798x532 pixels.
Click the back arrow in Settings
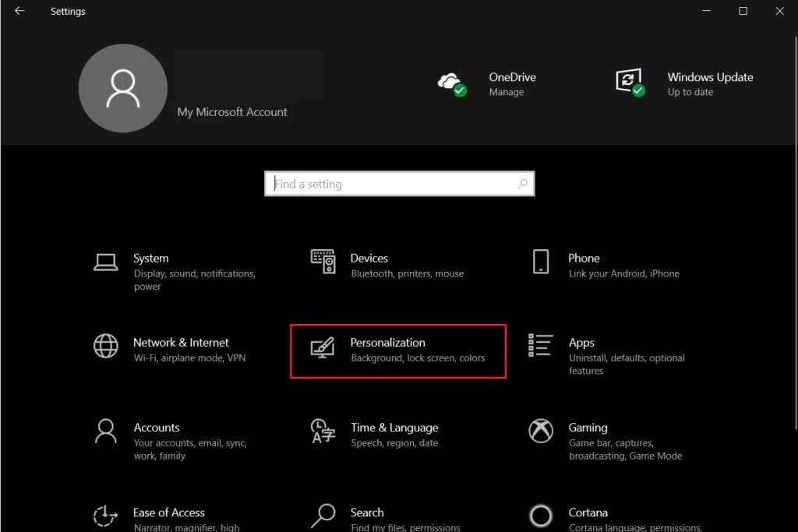coord(19,11)
